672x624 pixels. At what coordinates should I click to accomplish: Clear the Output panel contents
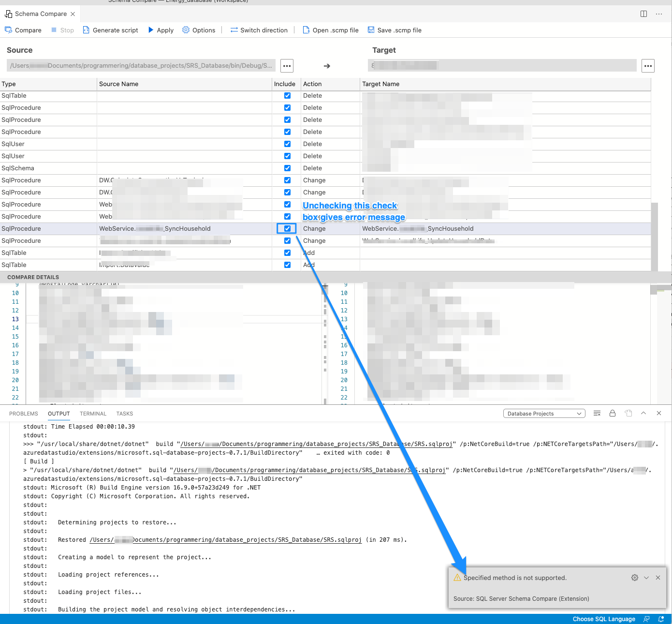(597, 413)
